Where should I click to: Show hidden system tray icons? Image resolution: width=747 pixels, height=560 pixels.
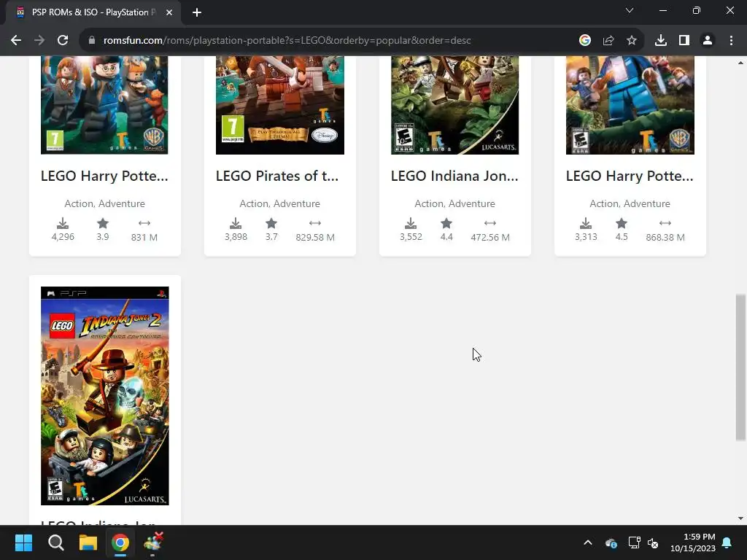click(588, 542)
